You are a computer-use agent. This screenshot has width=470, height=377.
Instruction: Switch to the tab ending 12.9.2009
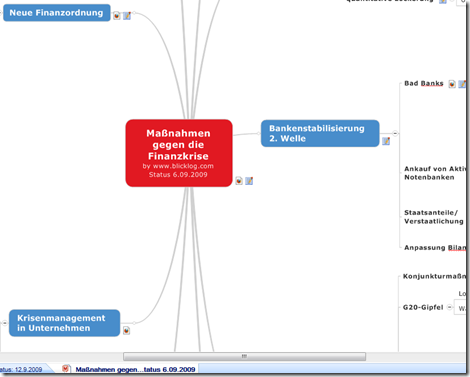(23, 369)
